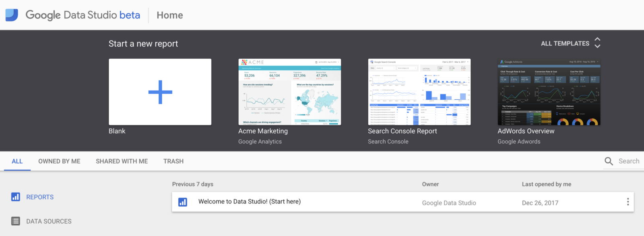Expand All Templates with the chevron arrows
Image resolution: width=644 pixels, height=236 pixels.
click(x=597, y=43)
